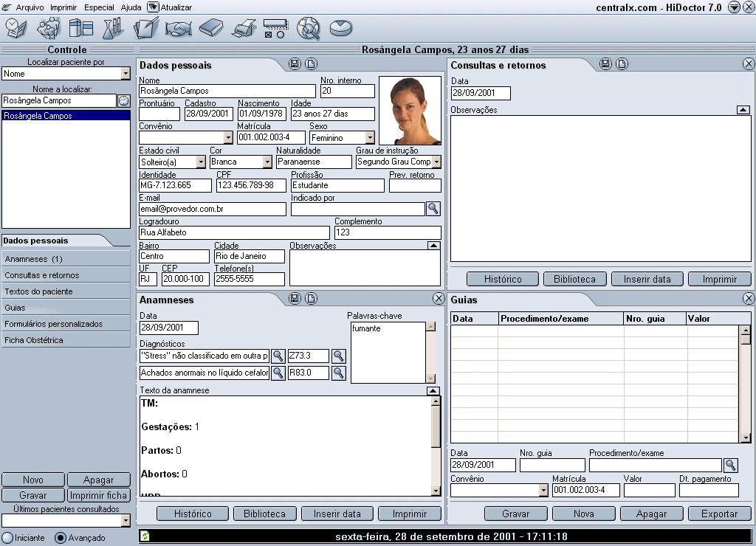Select the patients group toolbar icon
Image resolution: width=756 pixels, height=546 pixels.
48,29
